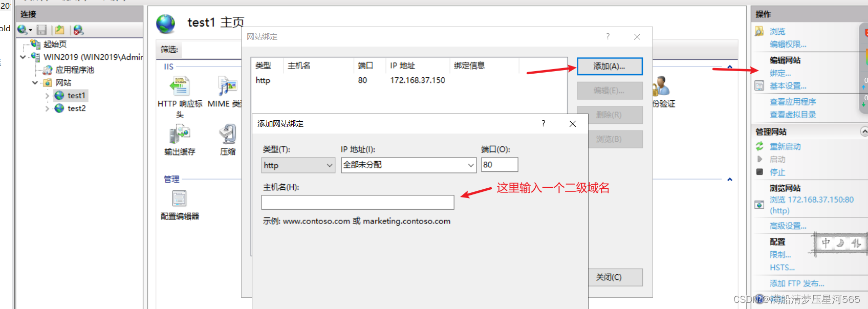
Task: Click the help ? button in 网站绑定 dialog
Action: pyautogui.click(x=608, y=36)
